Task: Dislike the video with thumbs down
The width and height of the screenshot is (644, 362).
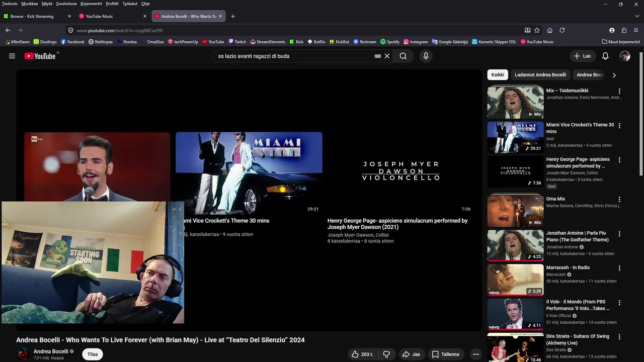Action: coord(386,354)
